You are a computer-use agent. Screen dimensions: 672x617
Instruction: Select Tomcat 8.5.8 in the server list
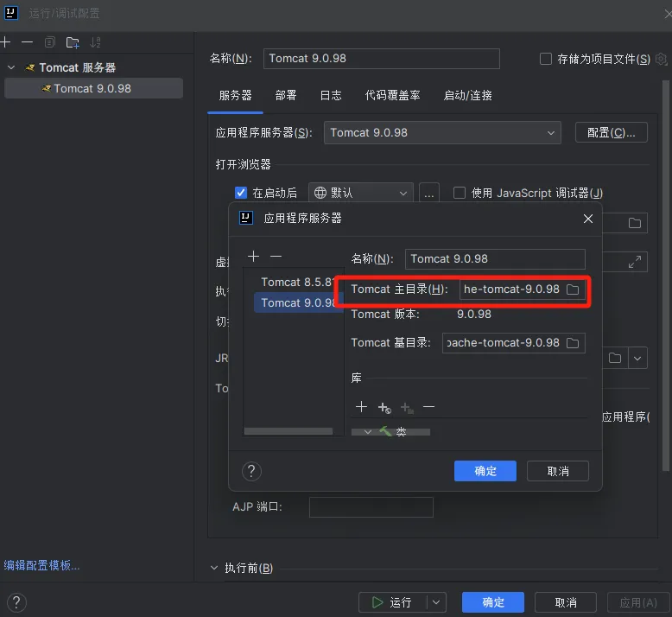[297, 282]
